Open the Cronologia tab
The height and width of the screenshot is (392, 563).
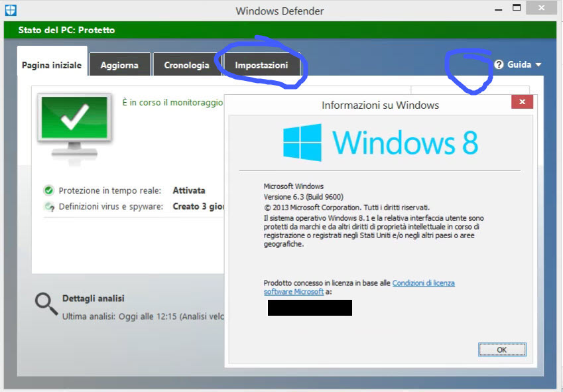point(187,64)
